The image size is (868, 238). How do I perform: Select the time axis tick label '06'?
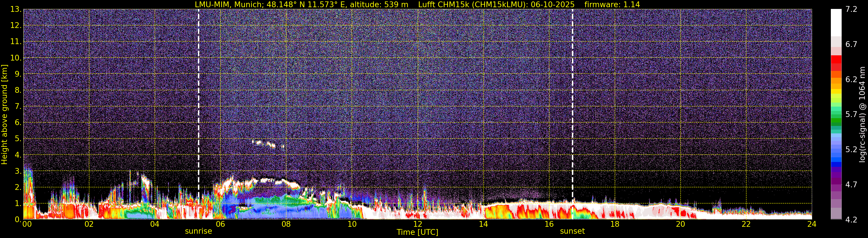220,224
